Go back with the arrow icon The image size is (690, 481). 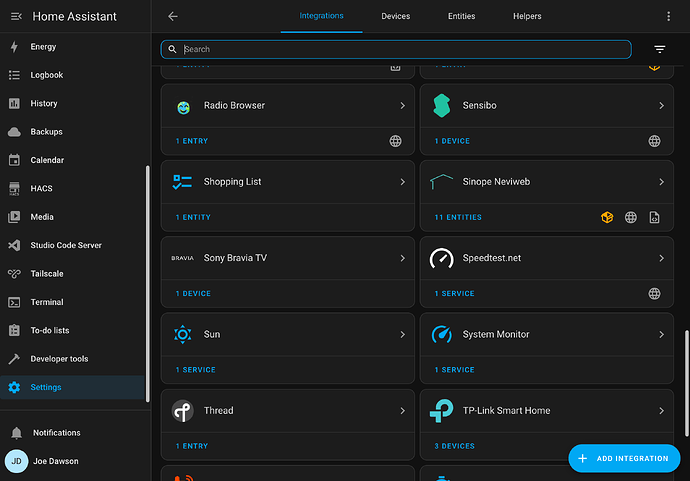(x=172, y=16)
